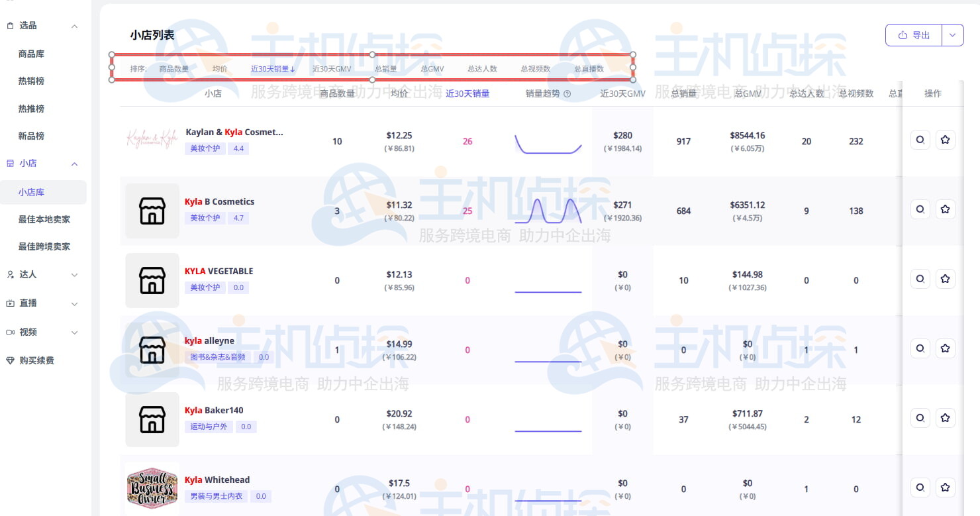
Task: Expand the 达人 sidebar section
Action: point(74,275)
